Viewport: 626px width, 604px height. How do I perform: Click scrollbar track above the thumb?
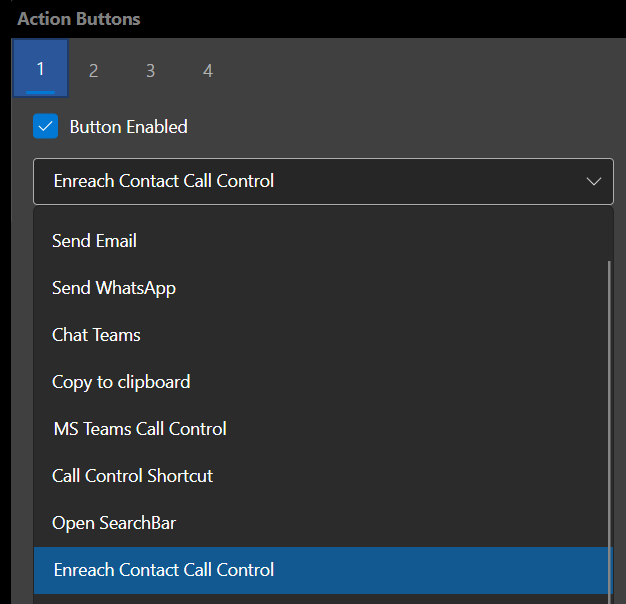click(x=607, y=235)
